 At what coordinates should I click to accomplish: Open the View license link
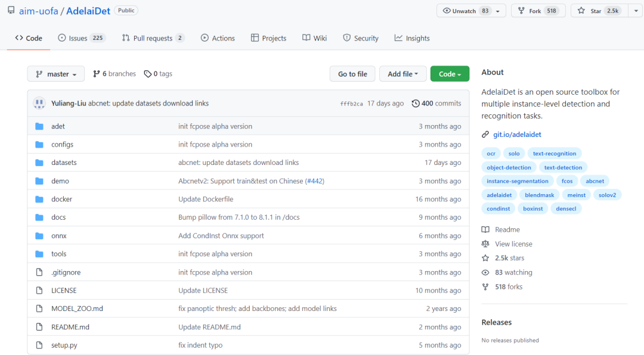tap(513, 244)
